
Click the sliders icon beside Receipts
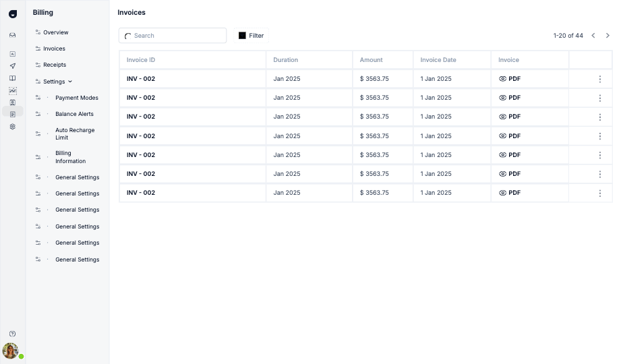click(x=38, y=65)
